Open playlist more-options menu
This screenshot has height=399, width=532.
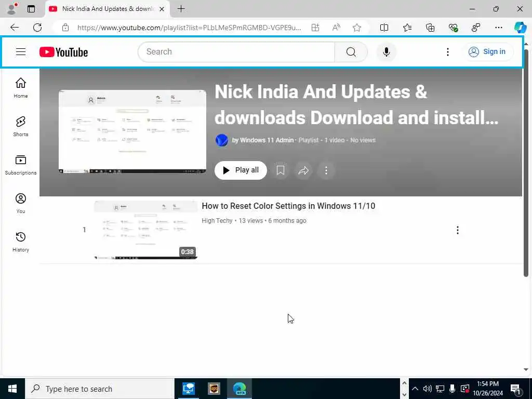tap(326, 170)
